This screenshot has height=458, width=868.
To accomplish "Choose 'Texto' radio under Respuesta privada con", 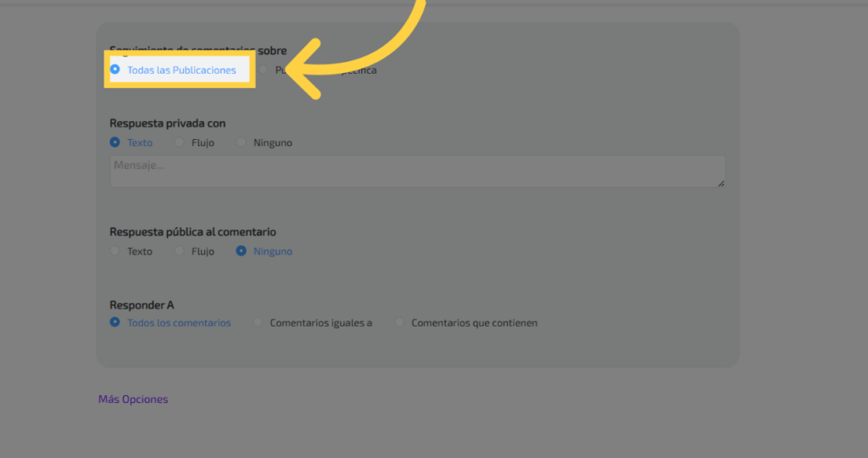I will click(115, 142).
